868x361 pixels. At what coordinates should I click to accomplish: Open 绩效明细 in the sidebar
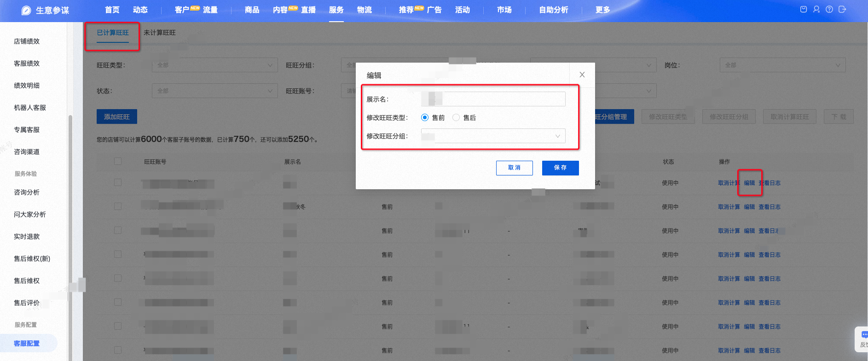(x=27, y=85)
